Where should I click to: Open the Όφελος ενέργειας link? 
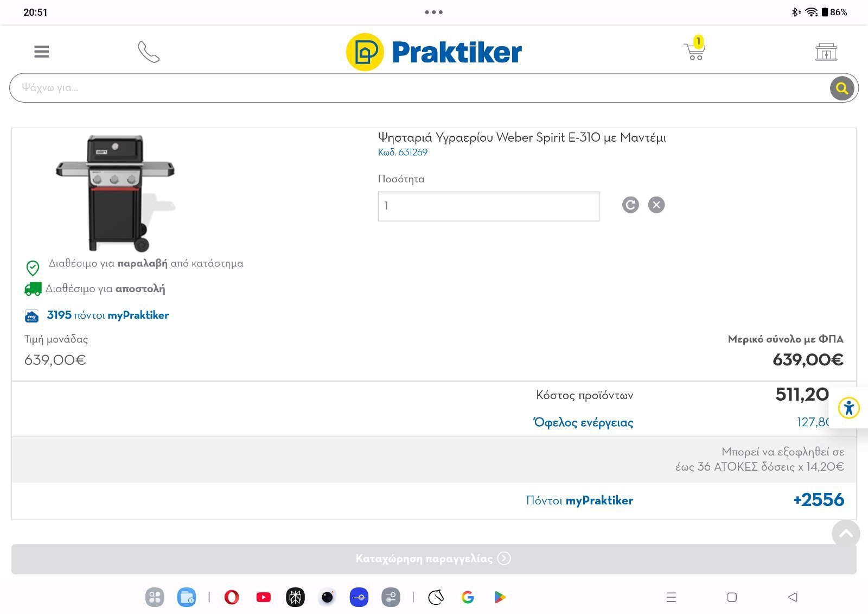[x=583, y=422]
